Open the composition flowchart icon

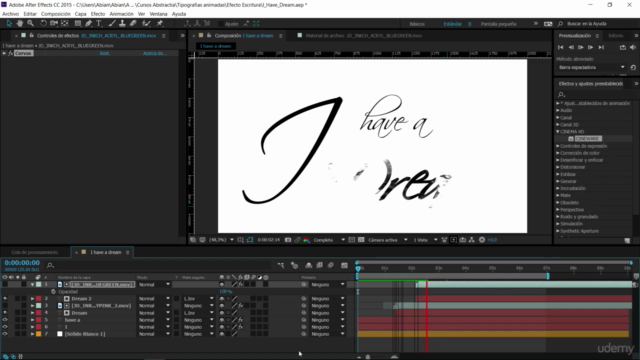click(x=472, y=240)
